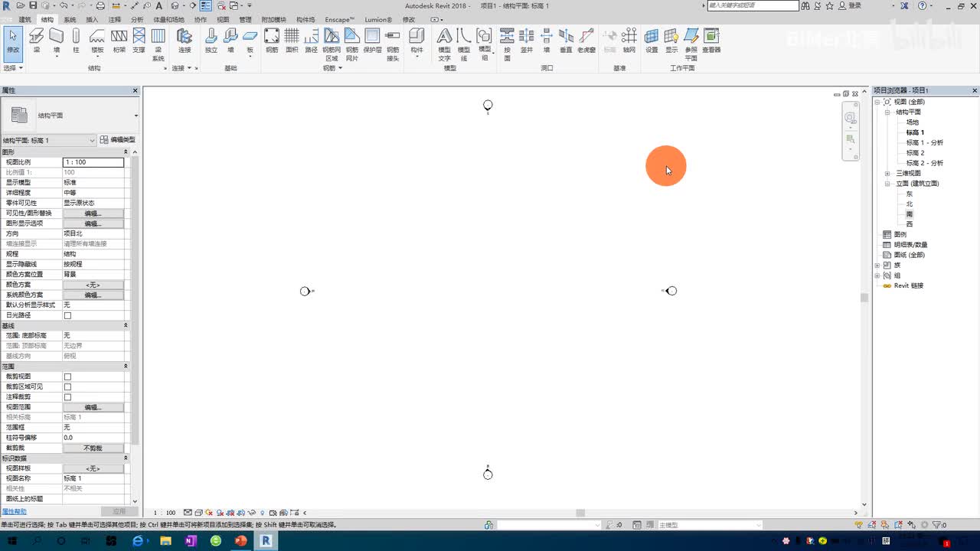980x551 pixels.
Task: Collapse the 标识数据 properties section
Action: [126, 458]
